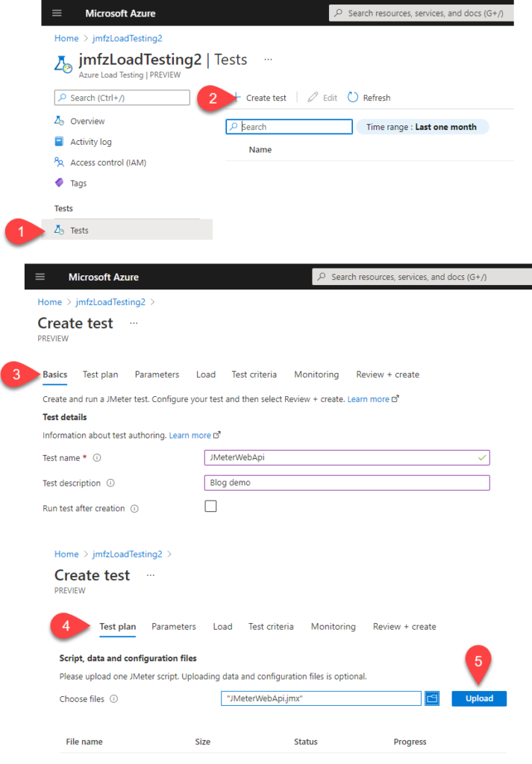Click the Choose files field with JMeterWebApi.jmx
Image resolution: width=532 pixels, height=764 pixels.
click(x=321, y=698)
